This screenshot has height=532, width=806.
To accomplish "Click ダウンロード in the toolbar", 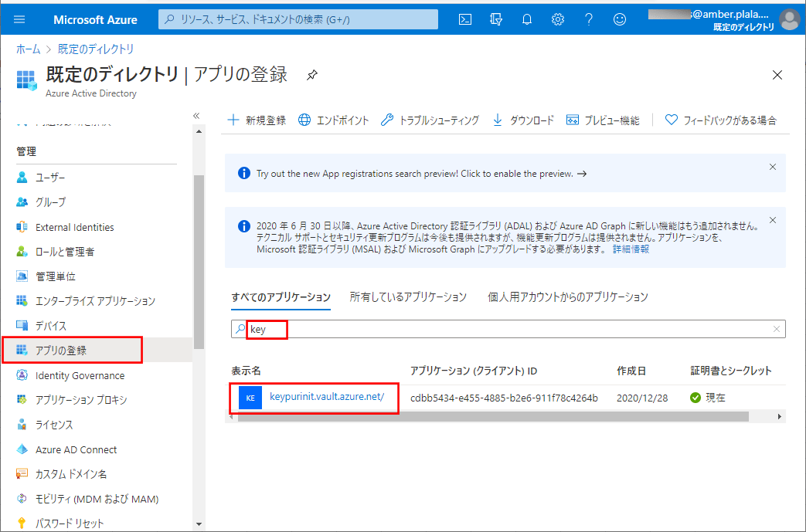I will coord(522,120).
